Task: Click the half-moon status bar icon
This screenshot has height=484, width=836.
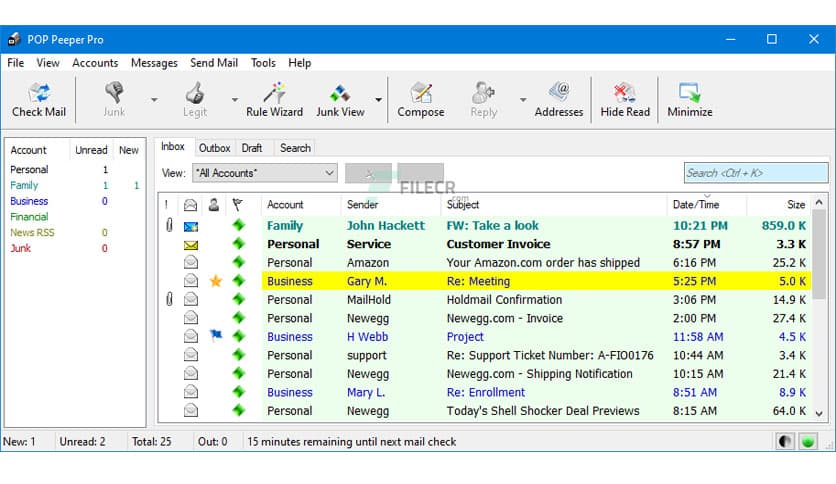Action: coord(785,441)
